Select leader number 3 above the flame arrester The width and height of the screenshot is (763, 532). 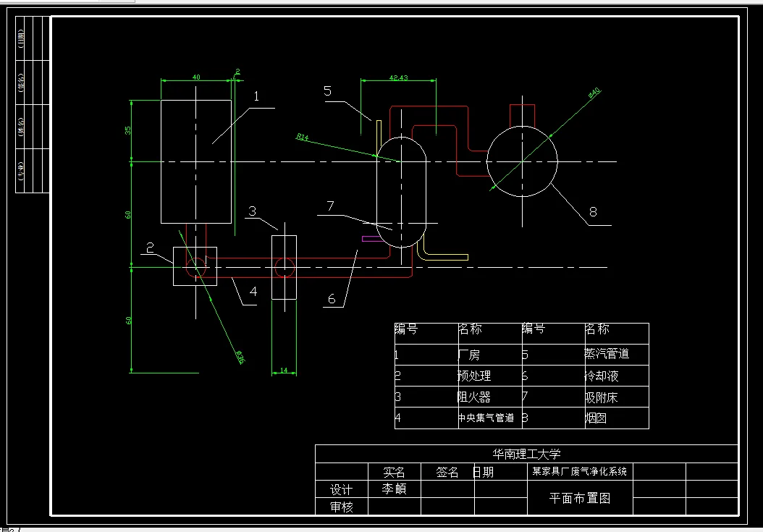coord(252,211)
